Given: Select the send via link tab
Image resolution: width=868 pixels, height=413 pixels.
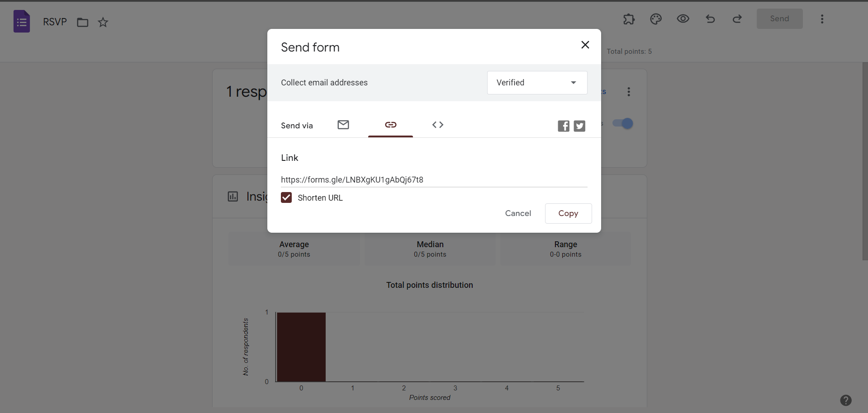Looking at the screenshot, I should pyautogui.click(x=391, y=125).
